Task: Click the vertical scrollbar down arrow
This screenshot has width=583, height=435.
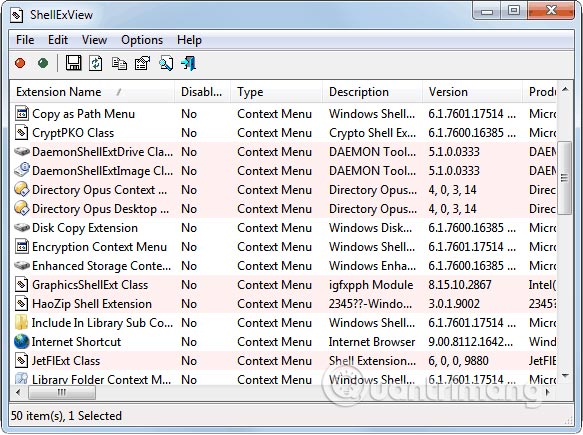Action: [x=565, y=376]
